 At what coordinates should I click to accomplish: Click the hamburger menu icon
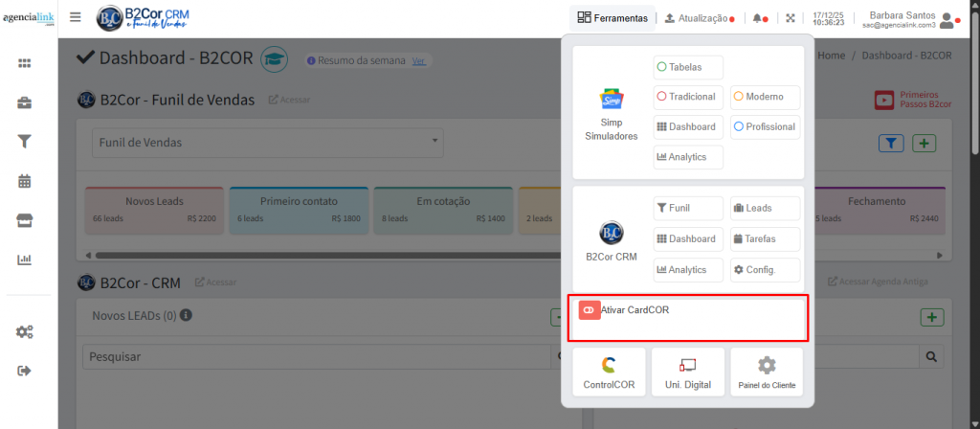pyautogui.click(x=76, y=17)
